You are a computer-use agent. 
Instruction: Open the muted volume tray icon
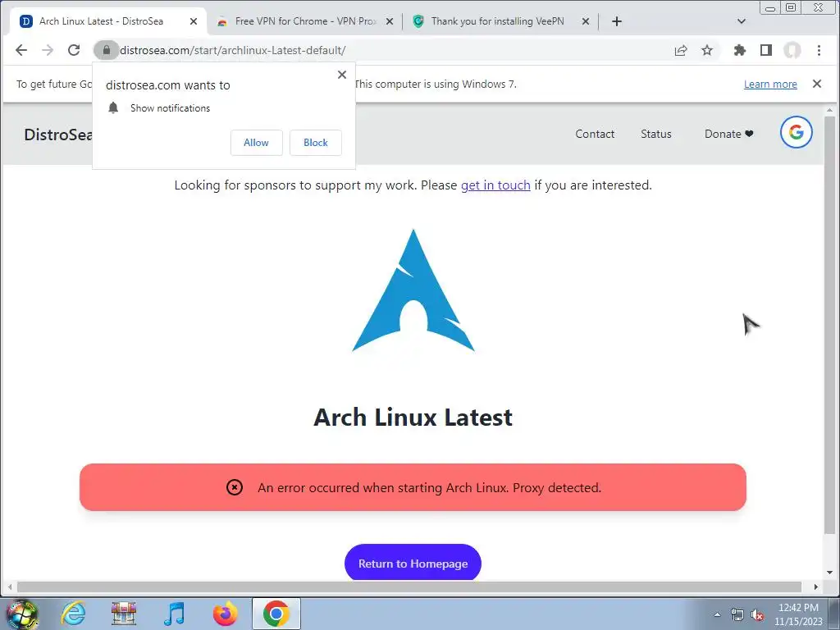pos(757,615)
